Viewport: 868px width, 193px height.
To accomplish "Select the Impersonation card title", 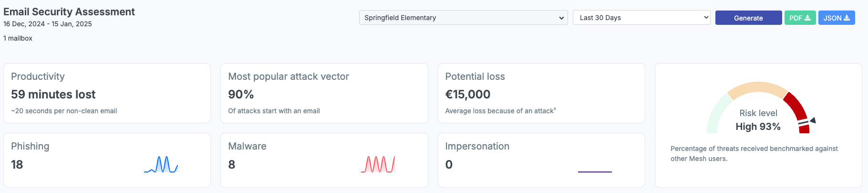I will pos(477,146).
